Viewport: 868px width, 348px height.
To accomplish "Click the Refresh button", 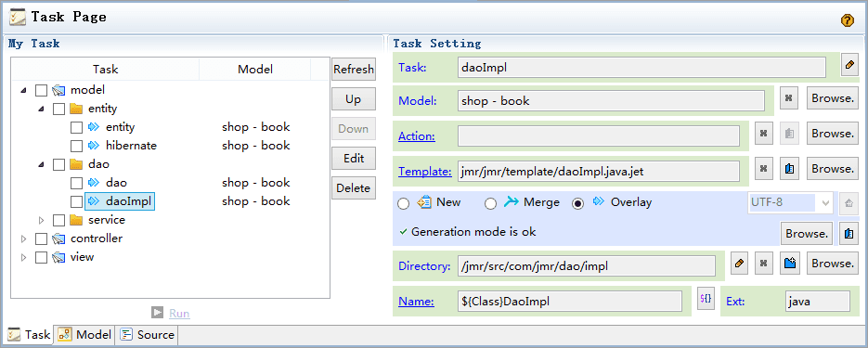I will (354, 70).
